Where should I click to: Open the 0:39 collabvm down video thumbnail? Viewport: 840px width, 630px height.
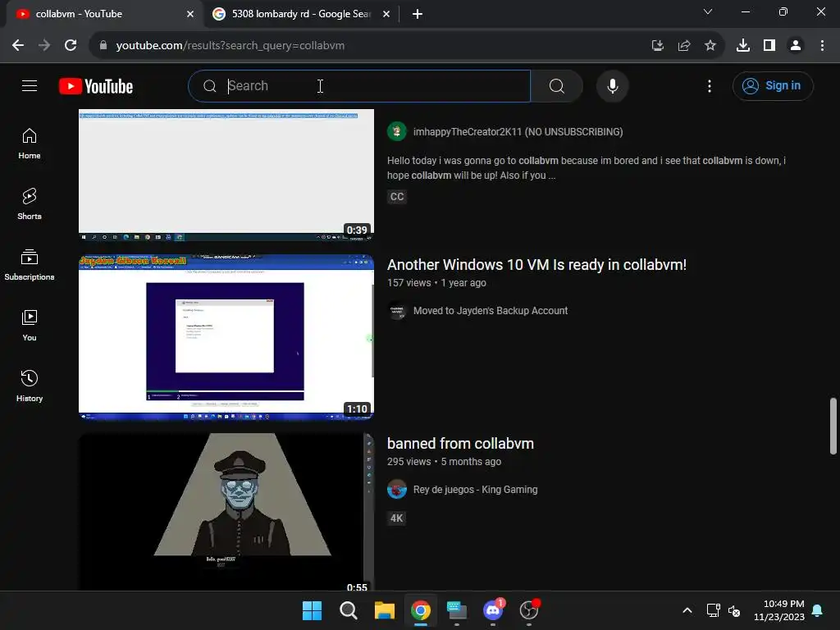(226, 176)
